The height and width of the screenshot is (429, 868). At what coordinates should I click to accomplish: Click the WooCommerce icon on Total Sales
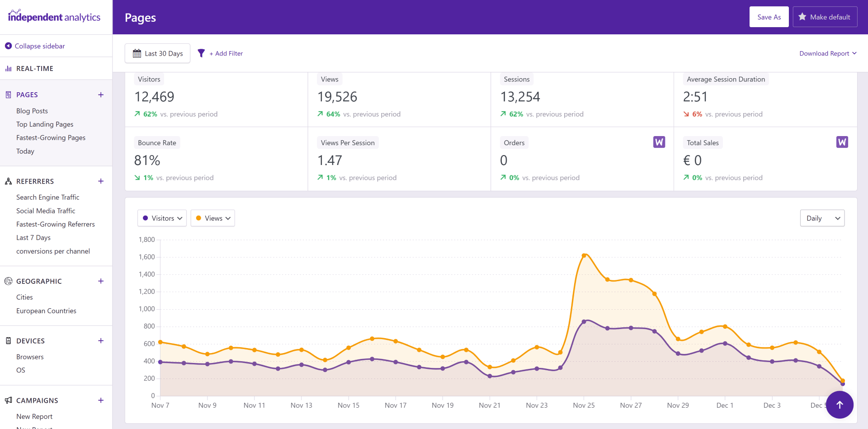click(842, 142)
